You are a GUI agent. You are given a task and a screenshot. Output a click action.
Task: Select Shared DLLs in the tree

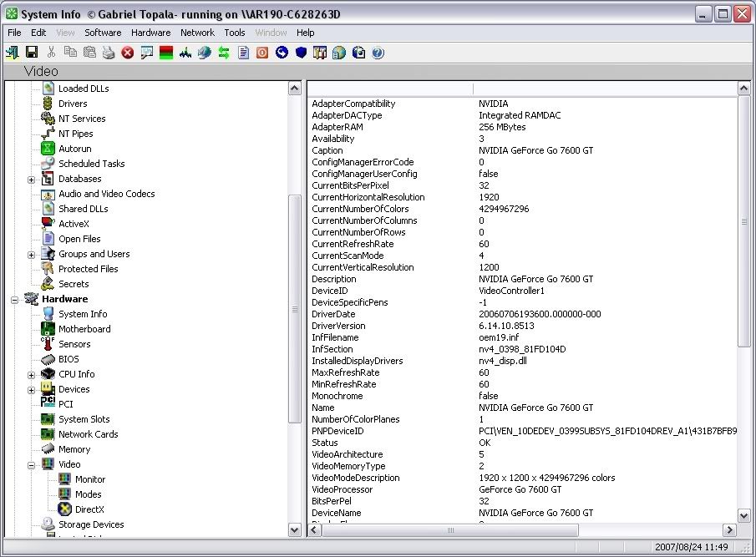(x=83, y=209)
